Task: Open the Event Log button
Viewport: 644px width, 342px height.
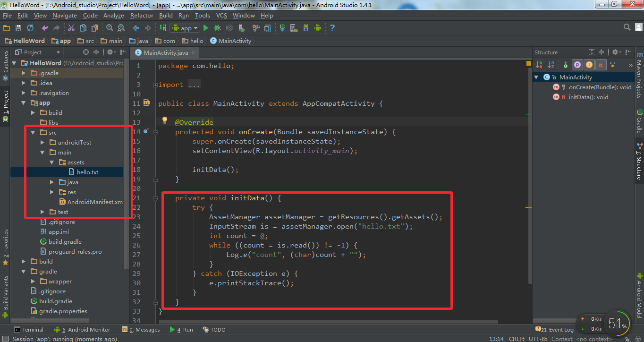Action: click(x=555, y=330)
